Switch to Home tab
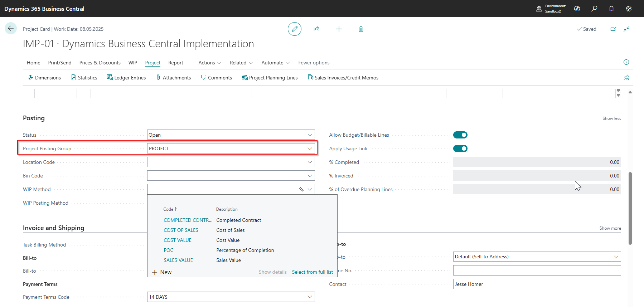This screenshot has width=644, height=307. tap(34, 63)
